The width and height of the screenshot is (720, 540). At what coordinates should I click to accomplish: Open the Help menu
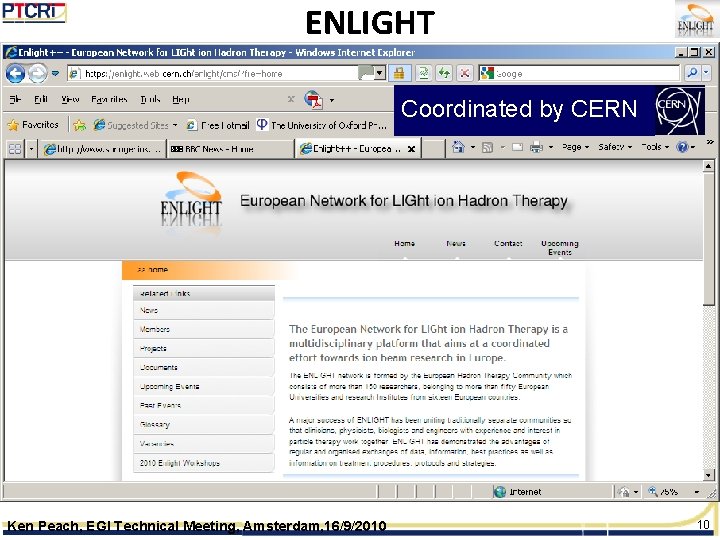(180, 99)
